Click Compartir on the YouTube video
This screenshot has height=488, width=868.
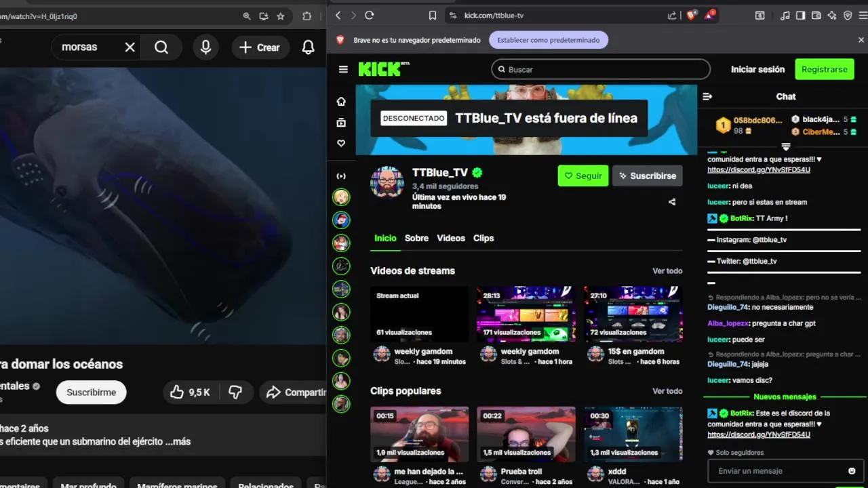(x=294, y=392)
